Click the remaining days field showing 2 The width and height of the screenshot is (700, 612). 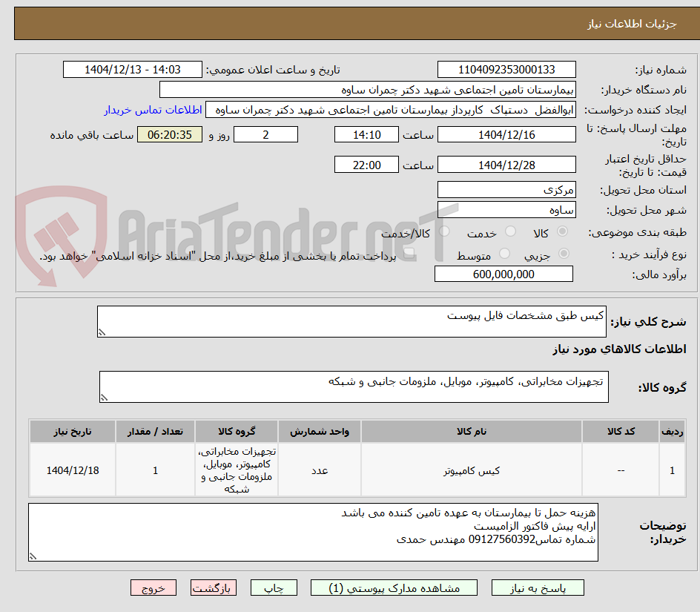[x=265, y=134]
